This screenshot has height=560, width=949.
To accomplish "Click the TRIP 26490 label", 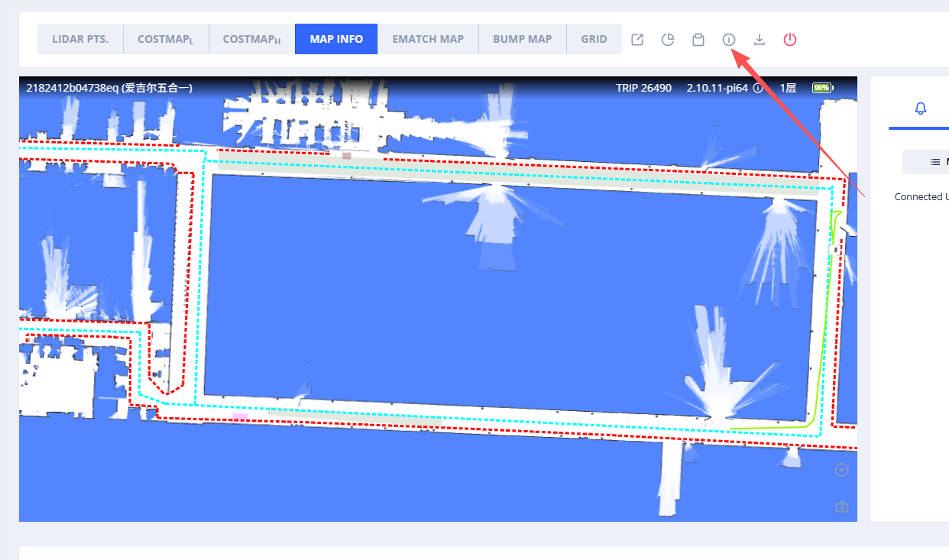I will [643, 89].
